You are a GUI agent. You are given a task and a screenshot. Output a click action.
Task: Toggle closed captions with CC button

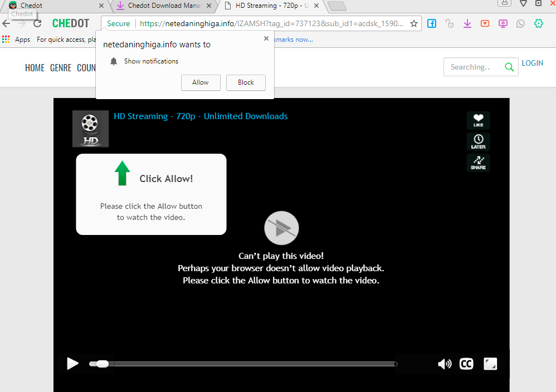tap(466, 364)
